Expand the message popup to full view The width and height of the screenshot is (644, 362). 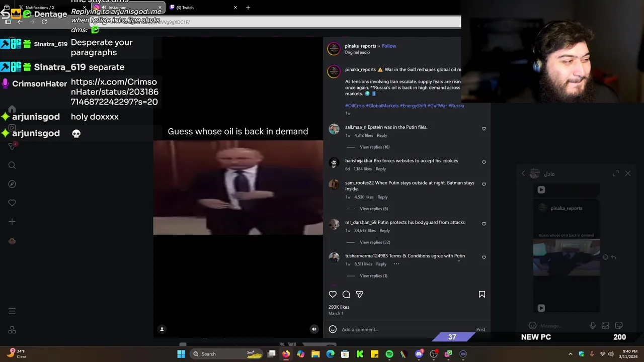pyautogui.click(x=616, y=173)
